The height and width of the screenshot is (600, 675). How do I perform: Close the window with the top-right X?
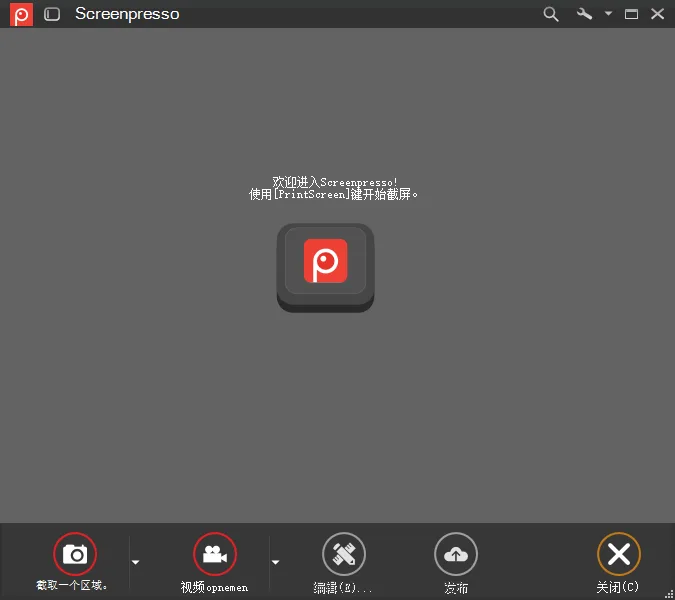657,14
